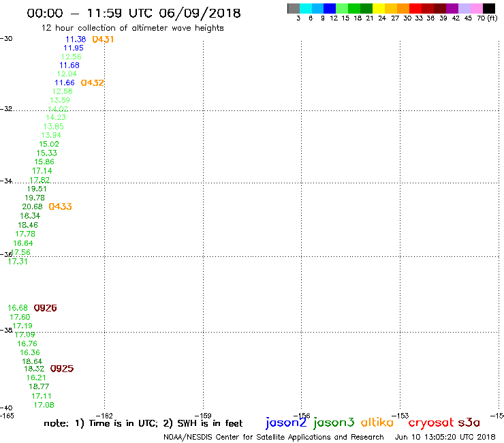Click the wave height '18.46'
Screen dimensions: 504x443
coord(28,225)
